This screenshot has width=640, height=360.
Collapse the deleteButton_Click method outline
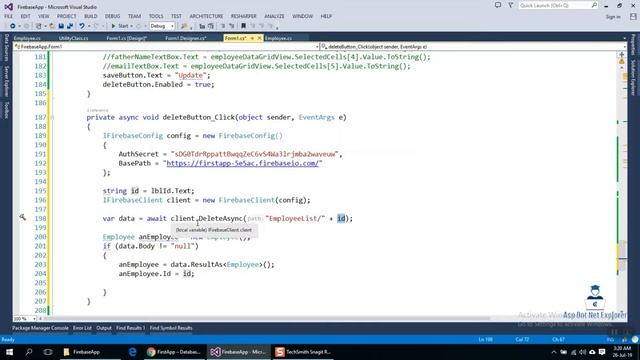[52, 117]
